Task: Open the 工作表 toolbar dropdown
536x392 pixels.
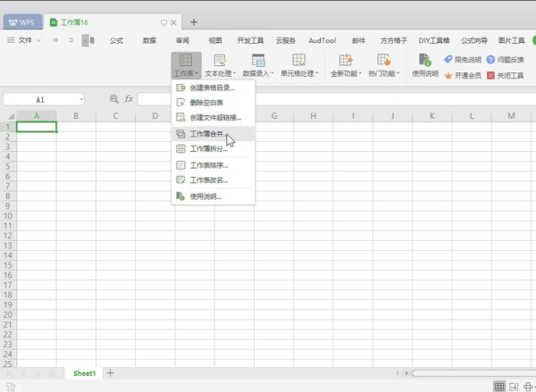Action: [186, 65]
